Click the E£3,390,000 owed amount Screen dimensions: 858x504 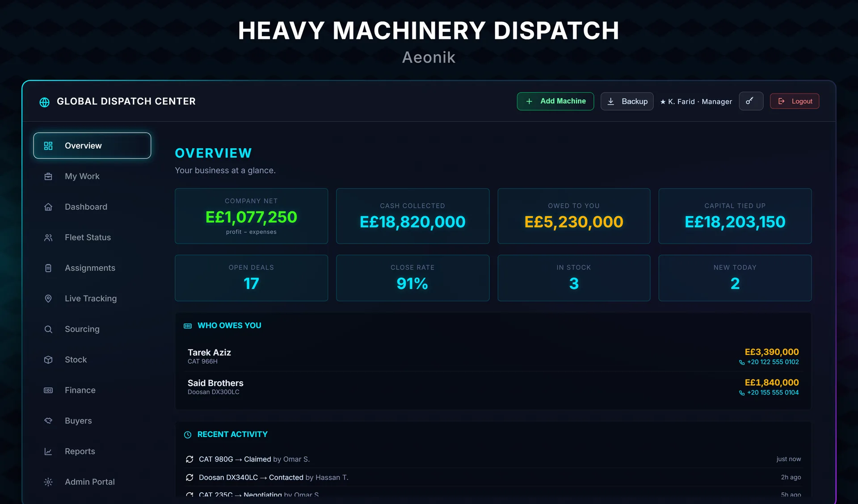pos(772,352)
